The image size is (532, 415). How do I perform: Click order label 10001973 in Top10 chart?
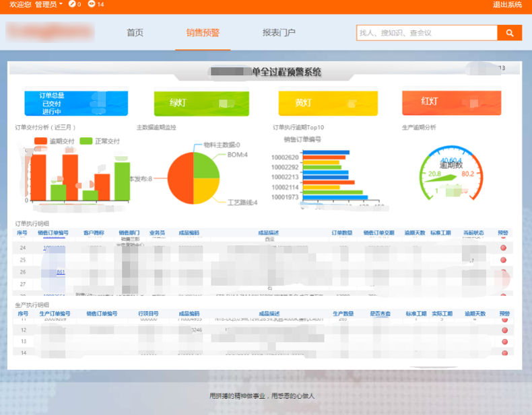point(285,197)
